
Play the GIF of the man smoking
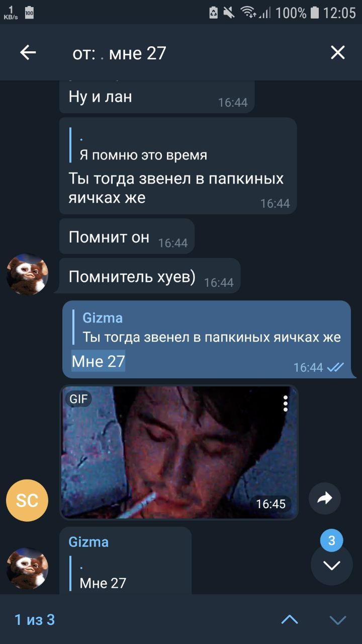coord(179,452)
